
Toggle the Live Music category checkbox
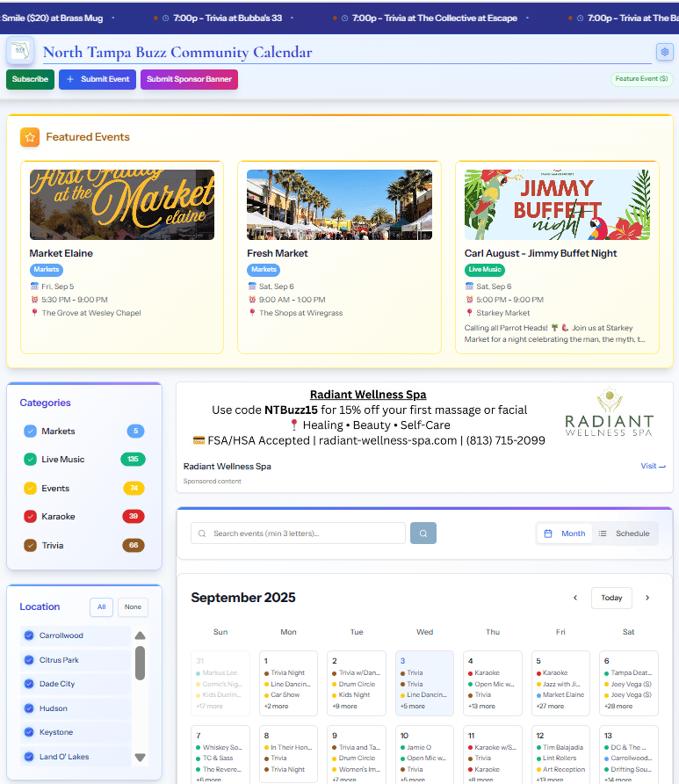(31, 459)
